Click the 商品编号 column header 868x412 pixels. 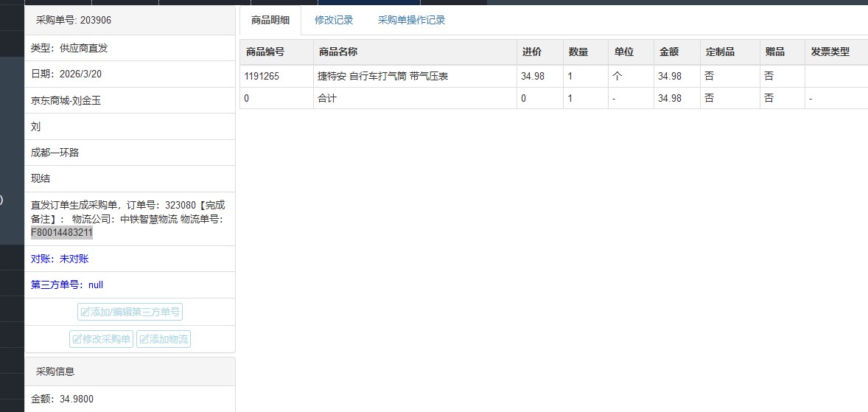(x=265, y=52)
